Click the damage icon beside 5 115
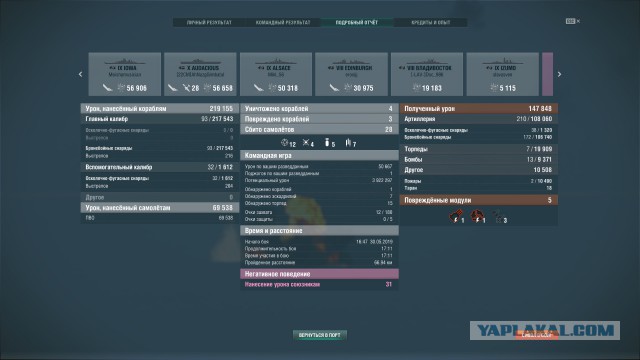This screenshot has height=360, width=640. click(x=494, y=87)
